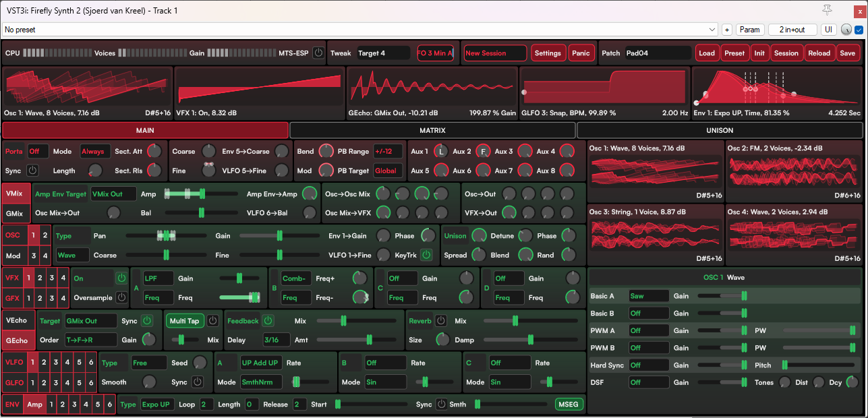Screen dimensions: 868x418
Task: Toggle the Feedback power button
Action: point(268,321)
